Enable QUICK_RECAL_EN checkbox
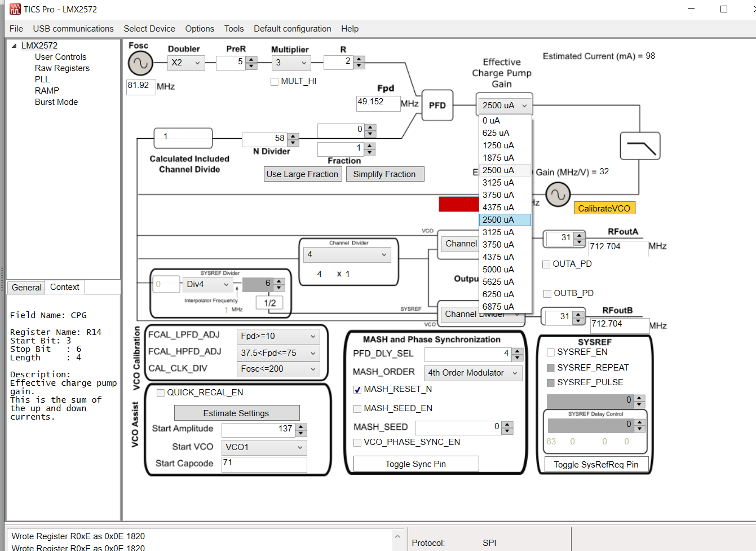The height and width of the screenshot is (551, 756). pos(161,393)
